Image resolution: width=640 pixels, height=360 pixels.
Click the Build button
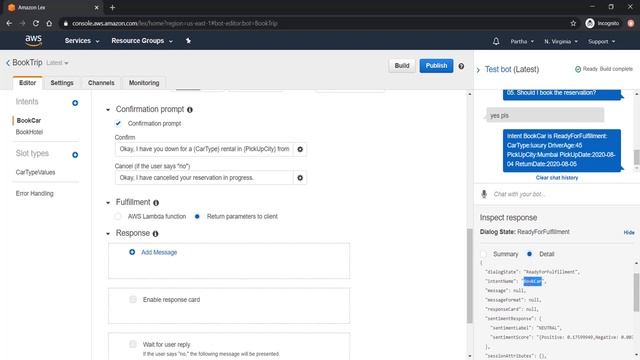(402, 66)
